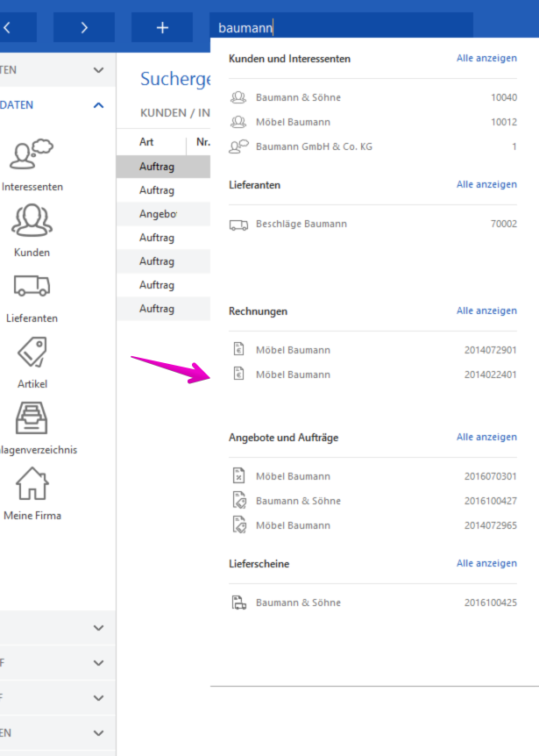The height and width of the screenshot is (756, 539).
Task: Open customer result Möbel Baumann 10012
Action: [372, 122]
